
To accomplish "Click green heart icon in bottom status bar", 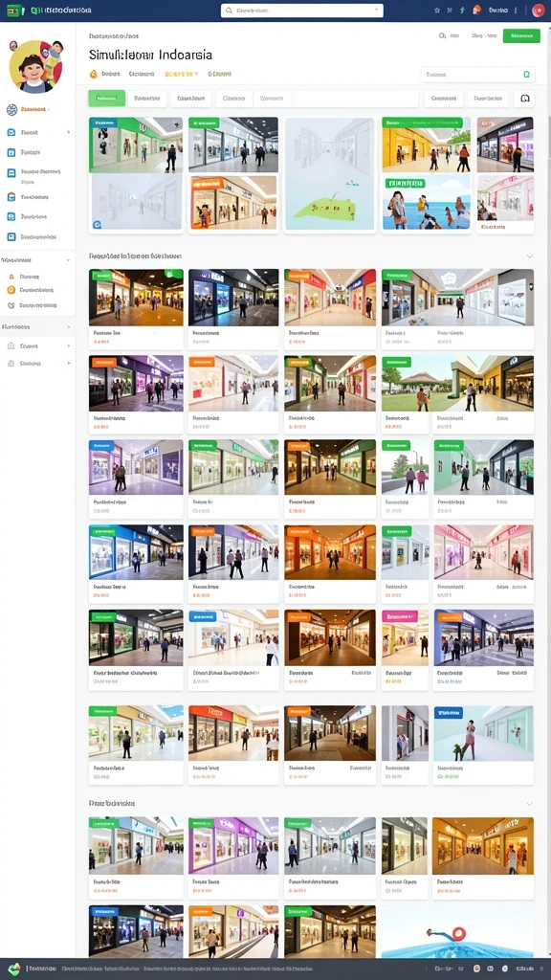I will pos(13,969).
